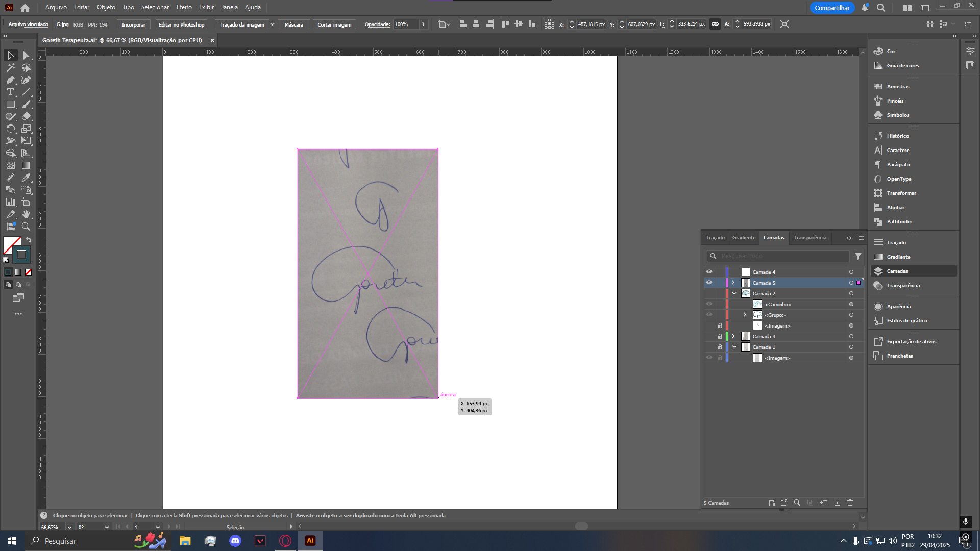Unlock the <Imagem> item in Camada 2
This screenshot has height=551, width=980.
[720, 326]
